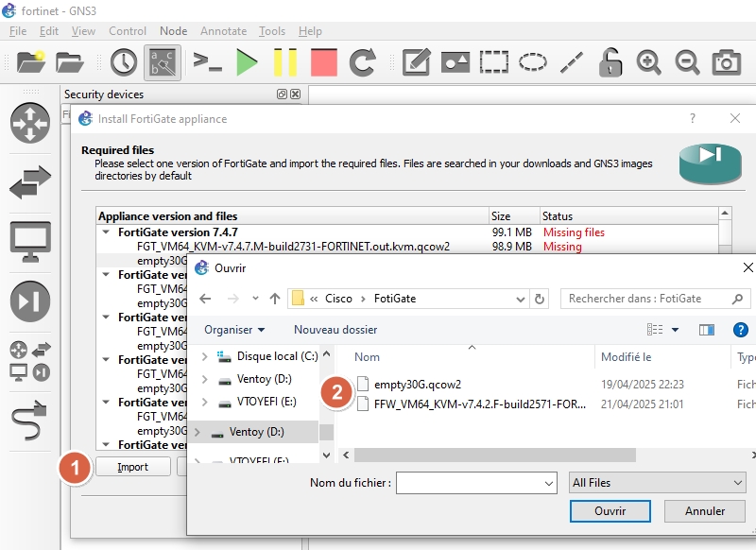
Task: Open the new blank project toolbar icon
Action: coord(31,62)
